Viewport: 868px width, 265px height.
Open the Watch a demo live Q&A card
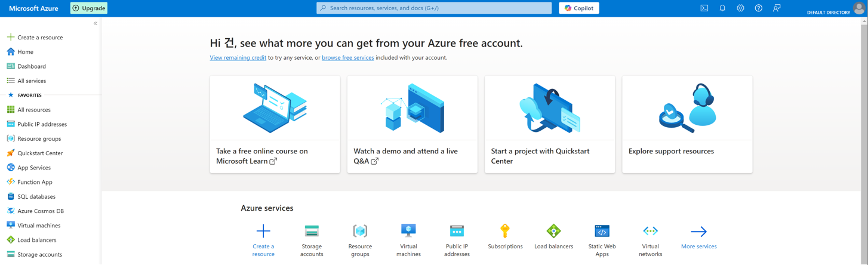pos(413,124)
